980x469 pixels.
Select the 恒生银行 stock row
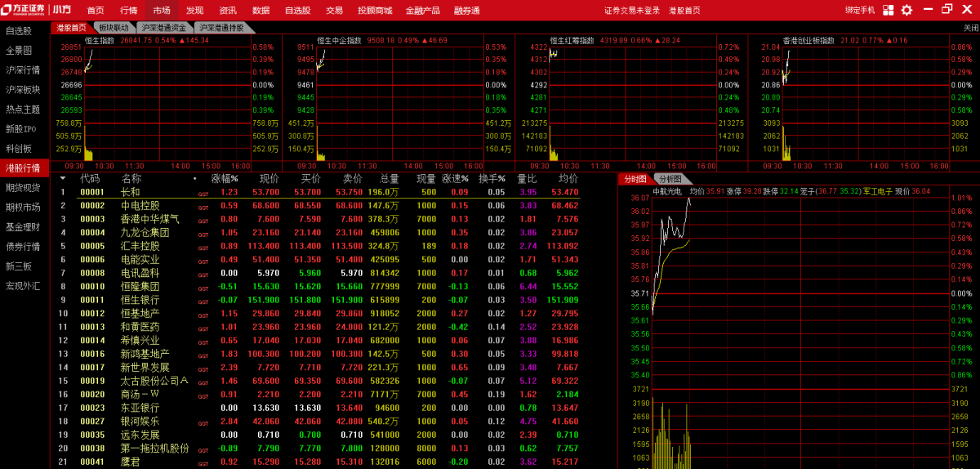click(140, 300)
